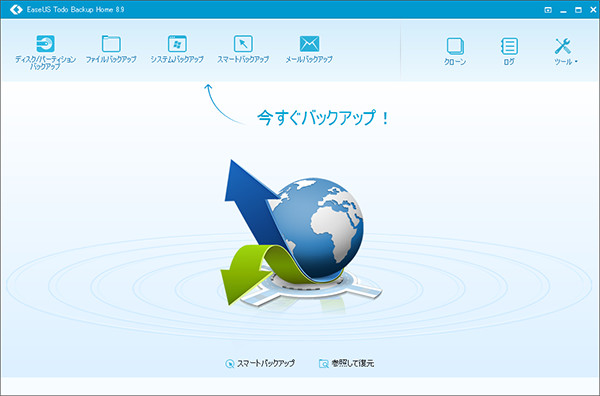Image resolution: width=600 pixels, height=396 pixels.
Task: Open the Tools (ツール) wrench icon
Action: tap(563, 46)
